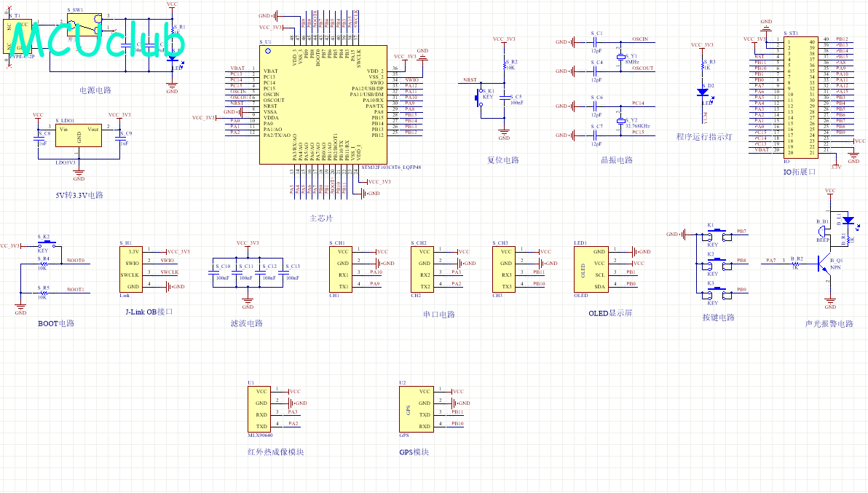Select the 'GPS模块' label
Viewport: 868px width, 493px height.
click(414, 452)
